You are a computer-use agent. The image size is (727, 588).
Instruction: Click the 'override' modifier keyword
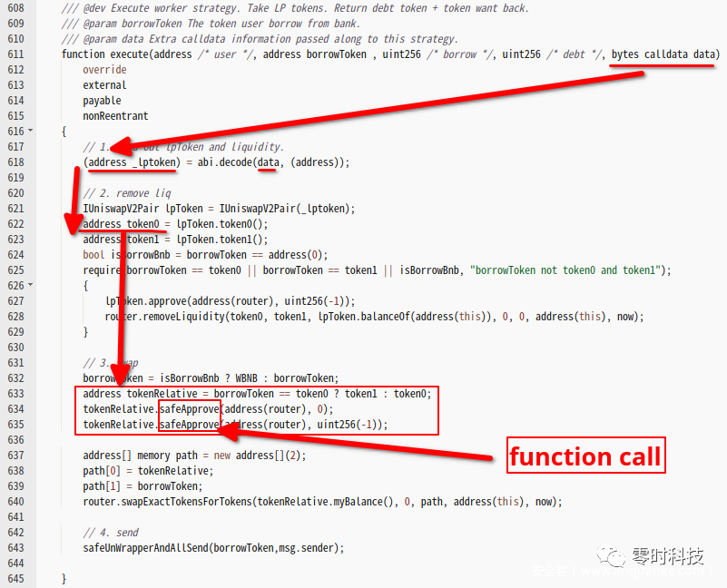(x=104, y=70)
